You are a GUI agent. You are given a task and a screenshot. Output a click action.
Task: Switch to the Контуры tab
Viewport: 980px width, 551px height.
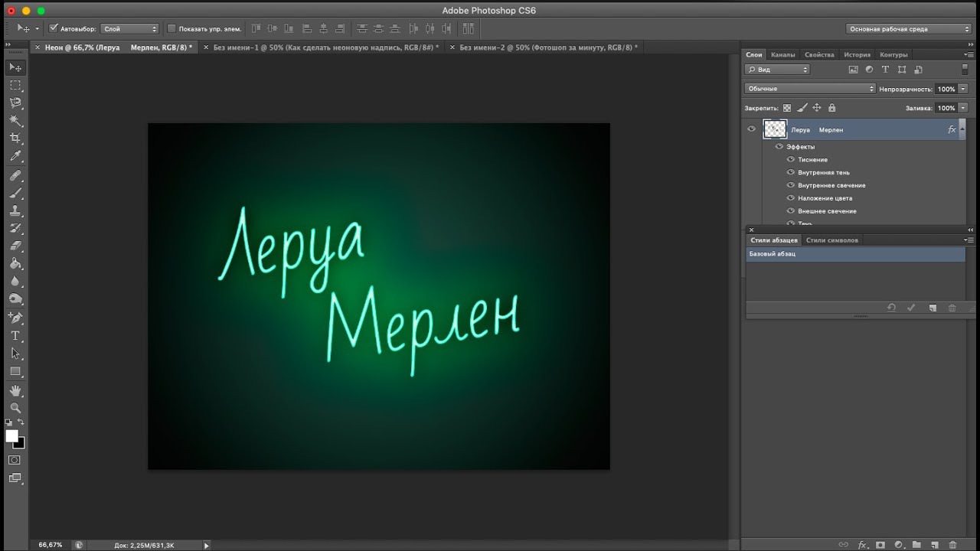[x=893, y=54]
